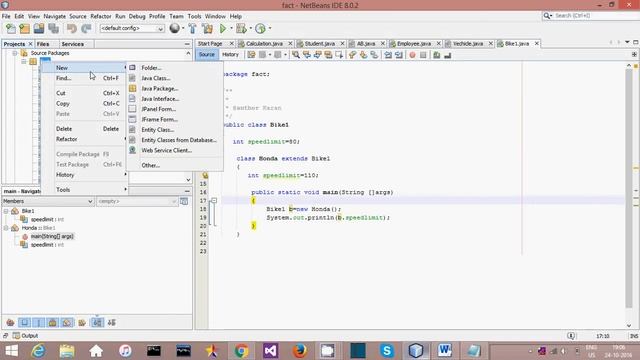Open Skype from the taskbar
Image resolution: width=640 pixels, height=360 pixels.
(387, 351)
